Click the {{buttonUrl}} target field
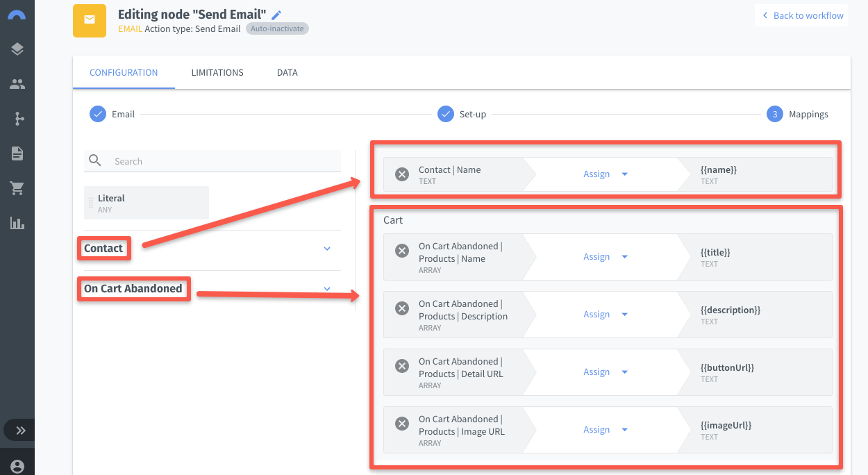This screenshot has width=868, height=475. click(x=756, y=372)
